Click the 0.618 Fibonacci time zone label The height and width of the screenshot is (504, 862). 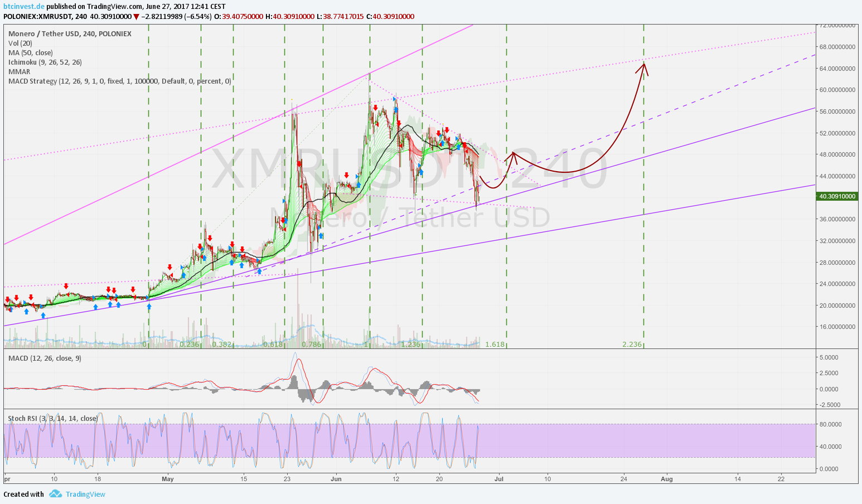click(273, 345)
